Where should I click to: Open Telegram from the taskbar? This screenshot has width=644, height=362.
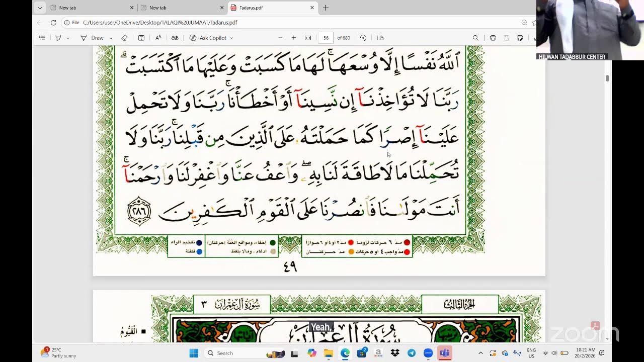412,353
